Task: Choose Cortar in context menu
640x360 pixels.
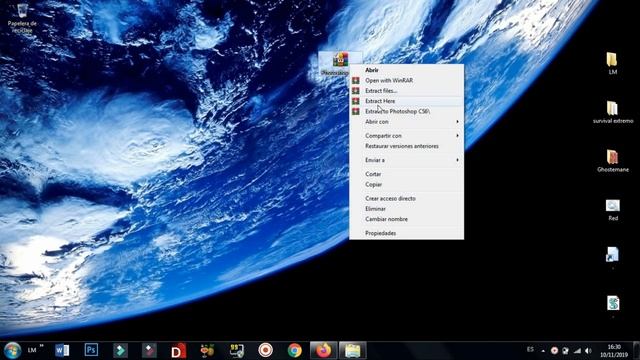Action: (x=407, y=174)
